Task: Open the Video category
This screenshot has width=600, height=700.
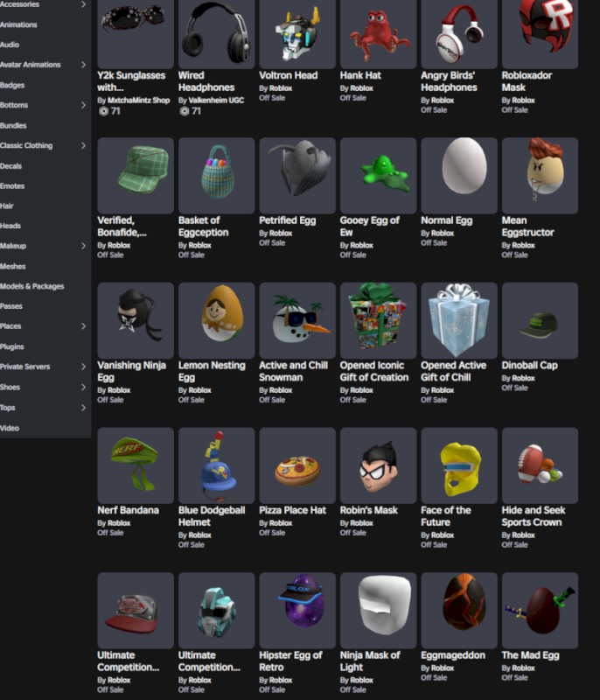Action: (10, 428)
